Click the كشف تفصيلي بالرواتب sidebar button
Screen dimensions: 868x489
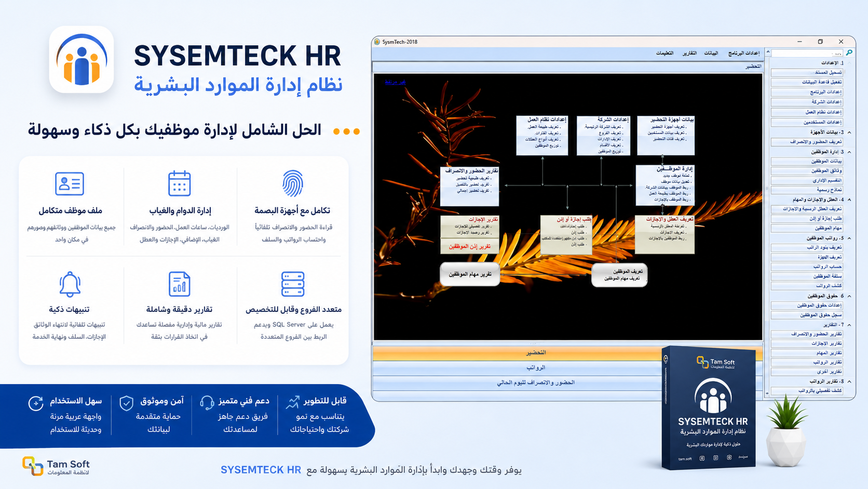[x=807, y=390]
